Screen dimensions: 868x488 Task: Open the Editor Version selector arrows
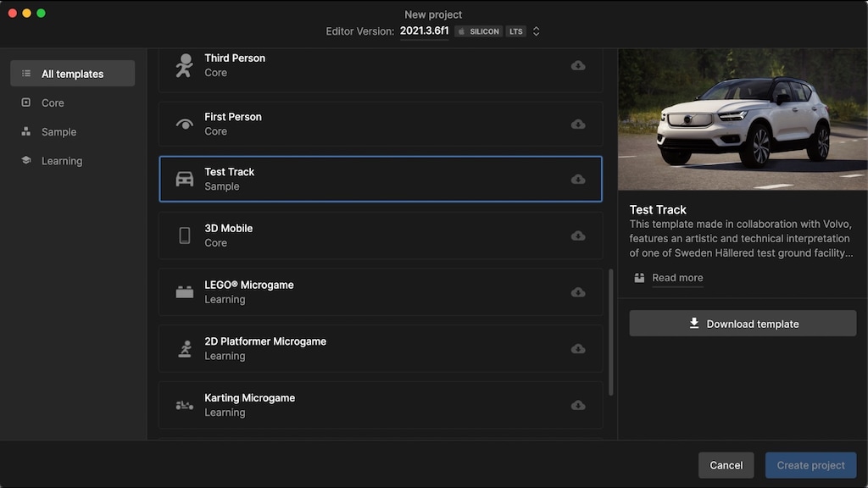click(x=536, y=30)
